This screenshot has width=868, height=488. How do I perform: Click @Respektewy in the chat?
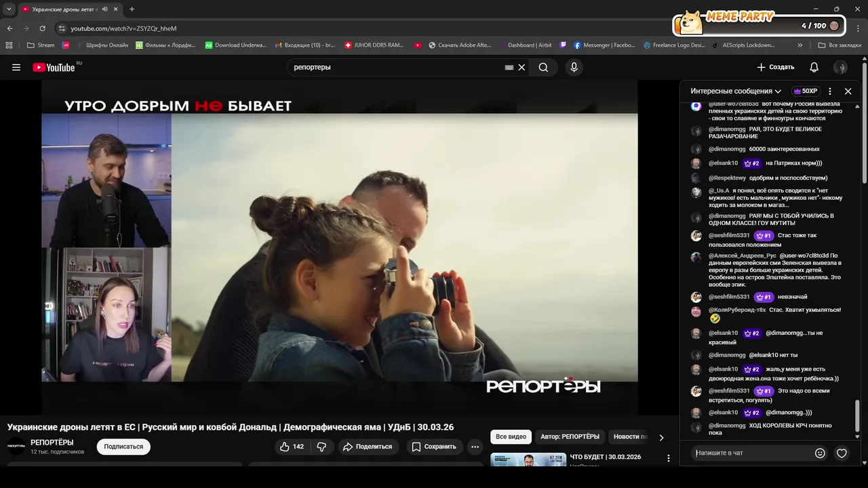click(727, 178)
